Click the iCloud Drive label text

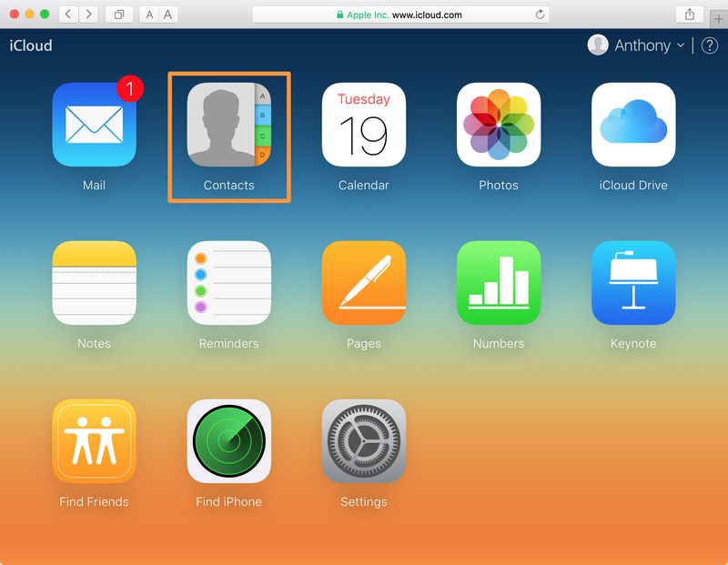[633, 186]
